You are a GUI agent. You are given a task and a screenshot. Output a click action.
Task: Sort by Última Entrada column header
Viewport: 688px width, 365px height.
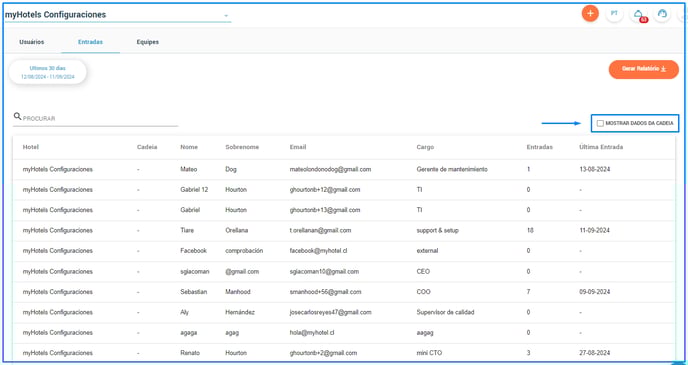point(601,147)
